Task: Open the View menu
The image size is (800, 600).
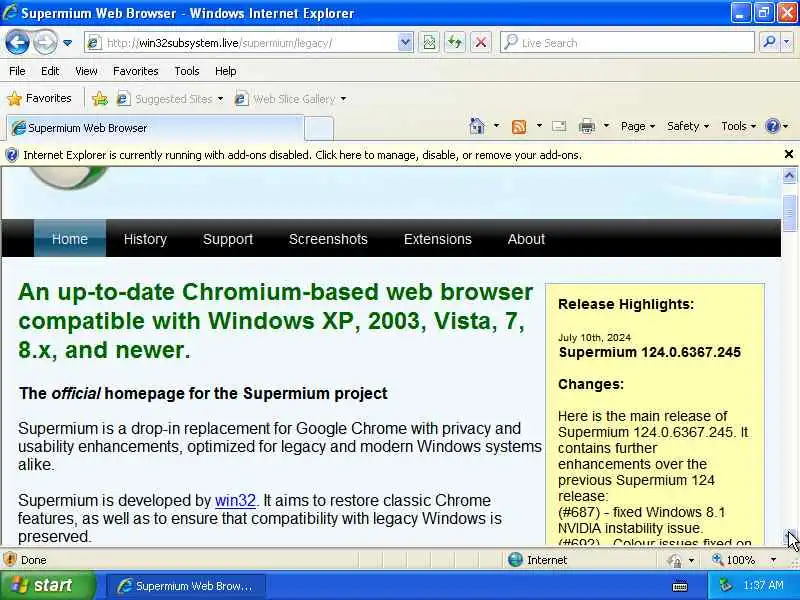Action: pos(86,71)
